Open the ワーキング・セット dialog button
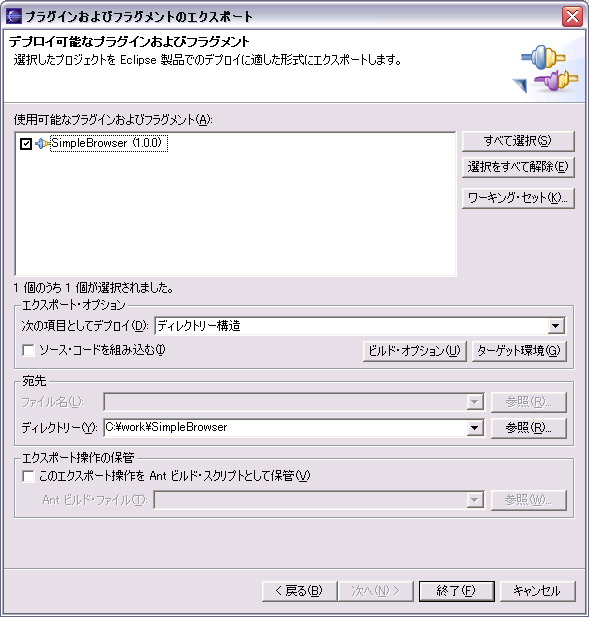The width and height of the screenshot is (589, 617). (518, 198)
